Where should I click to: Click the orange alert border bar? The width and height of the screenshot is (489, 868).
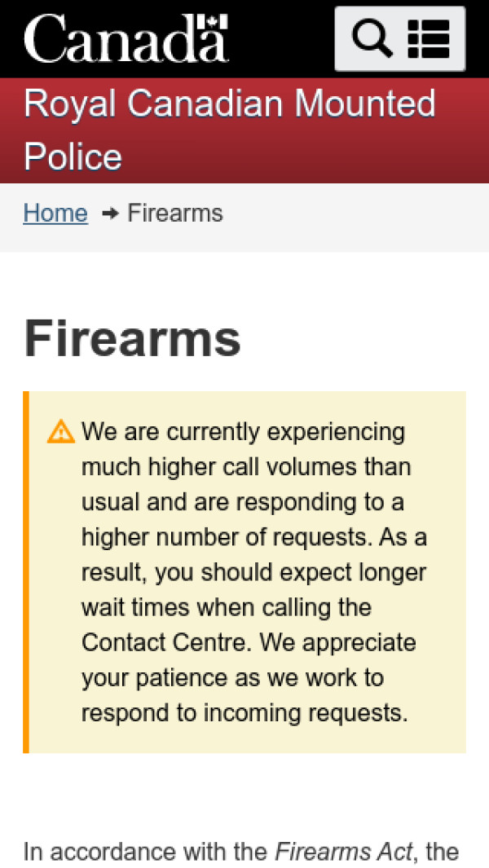click(26, 572)
